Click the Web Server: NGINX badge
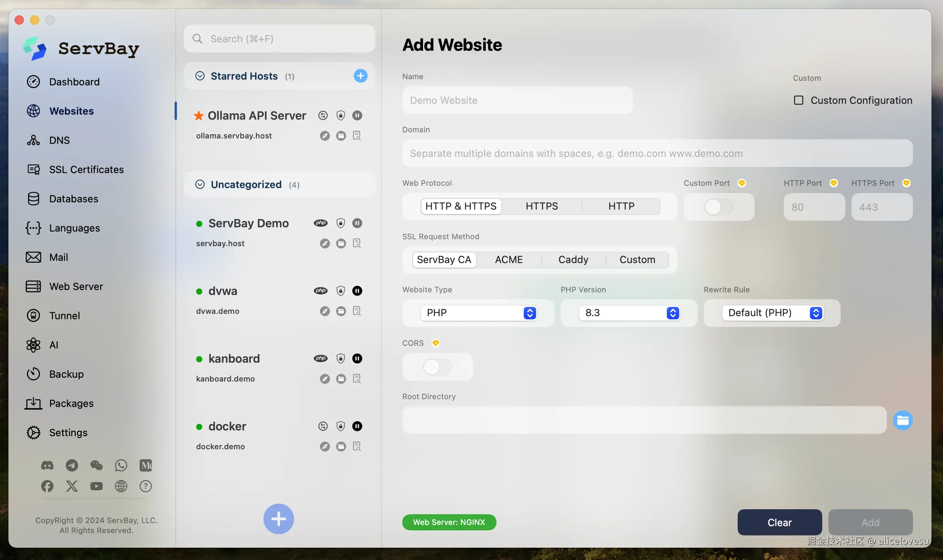Image resolution: width=943 pixels, height=560 pixels. (x=449, y=522)
